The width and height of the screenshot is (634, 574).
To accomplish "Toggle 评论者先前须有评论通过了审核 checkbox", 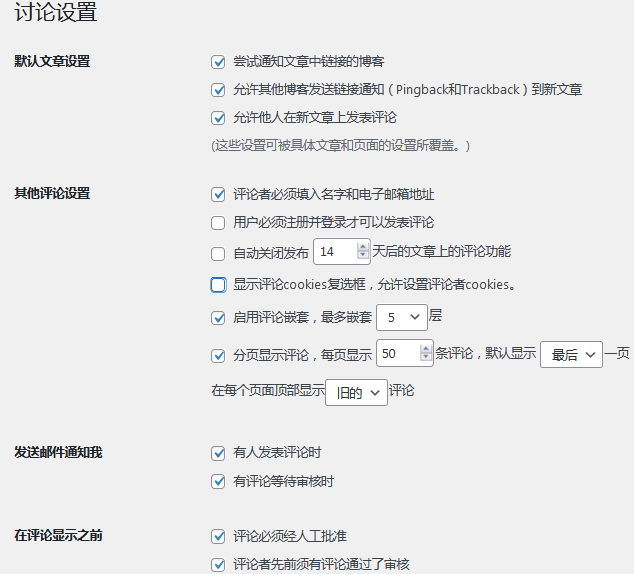I will 218,565.
